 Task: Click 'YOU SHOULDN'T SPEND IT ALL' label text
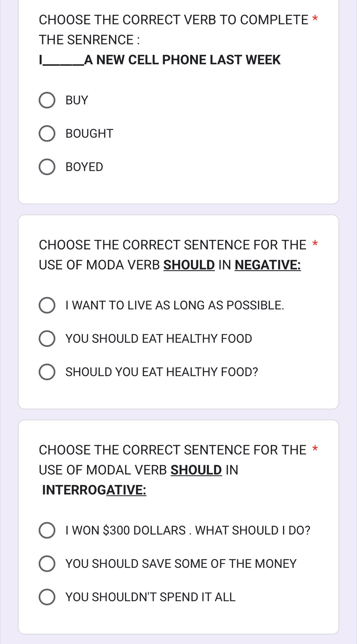(x=150, y=597)
